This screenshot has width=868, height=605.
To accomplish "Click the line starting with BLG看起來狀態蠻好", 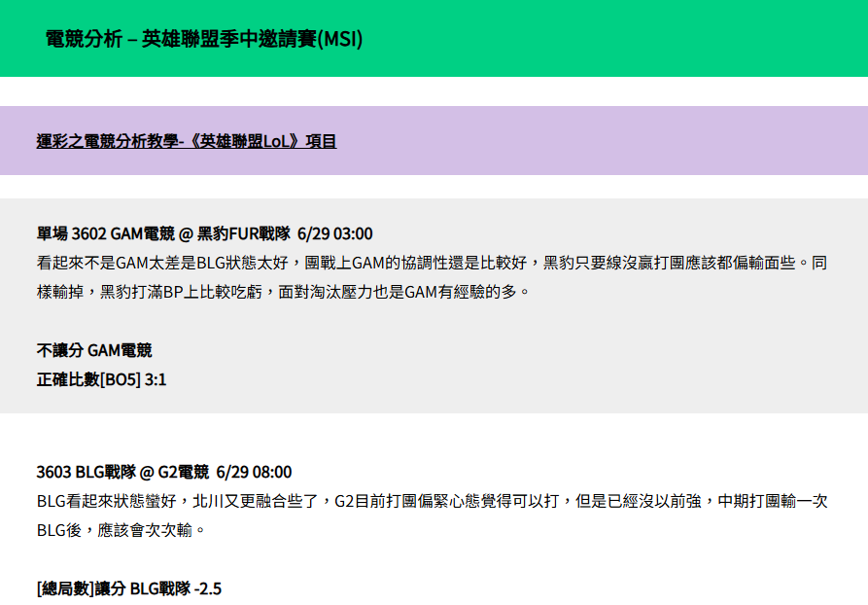I will click(x=432, y=501).
